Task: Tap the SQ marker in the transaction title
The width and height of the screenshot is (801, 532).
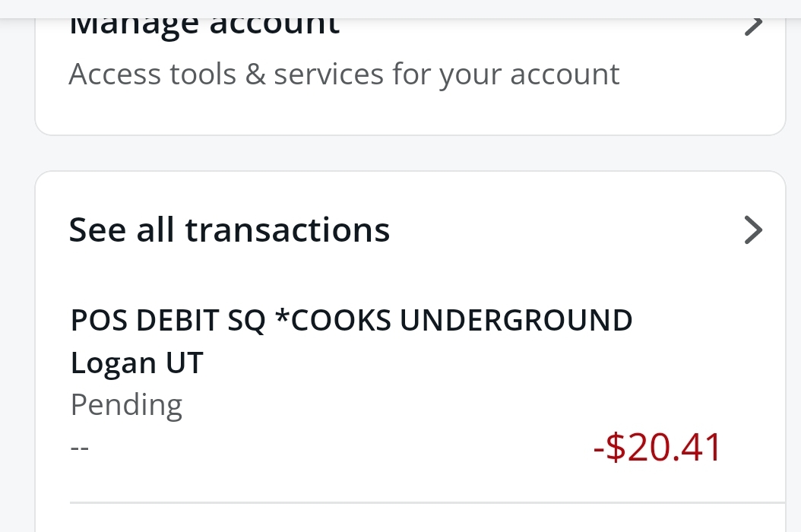Action: (x=247, y=321)
